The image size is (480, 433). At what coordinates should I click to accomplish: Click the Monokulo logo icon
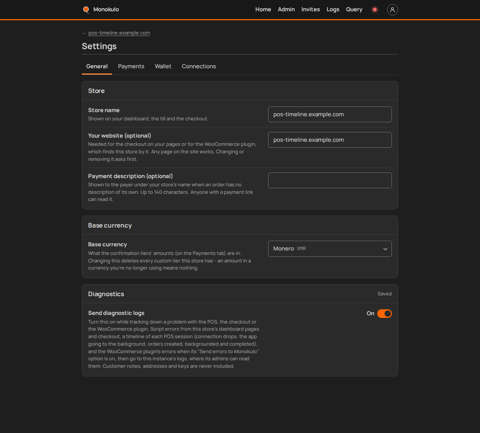86,10
